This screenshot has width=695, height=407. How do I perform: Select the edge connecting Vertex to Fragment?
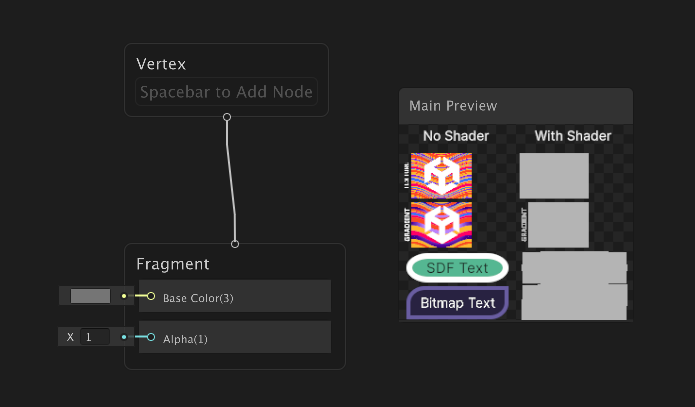tap(231, 180)
